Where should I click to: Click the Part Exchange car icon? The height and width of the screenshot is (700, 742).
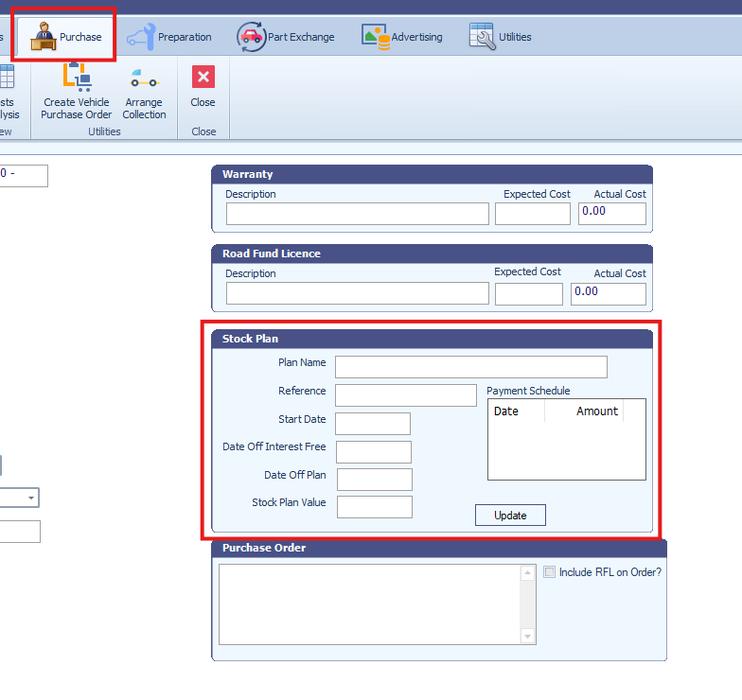tap(252, 37)
